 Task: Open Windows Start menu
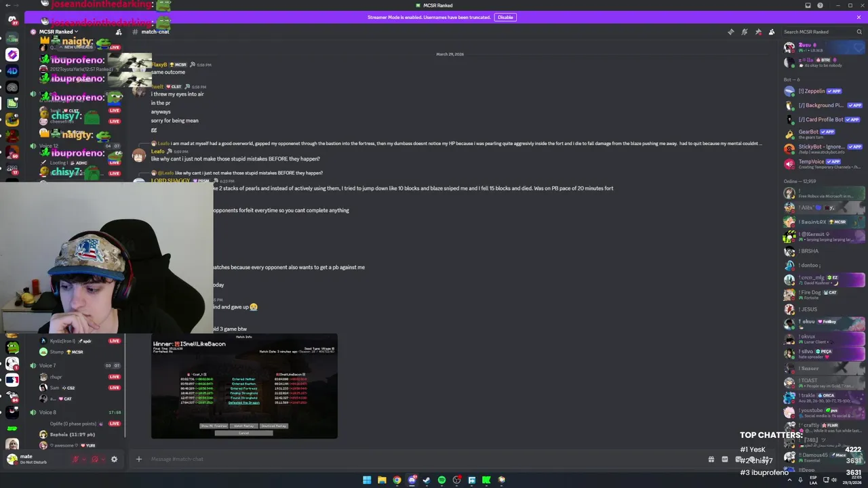click(367, 480)
